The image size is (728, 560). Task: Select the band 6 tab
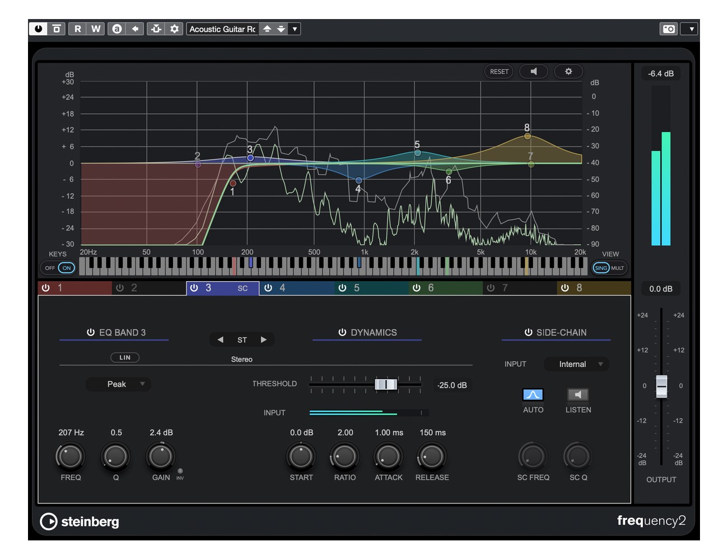pyautogui.click(x=446, y=288)
